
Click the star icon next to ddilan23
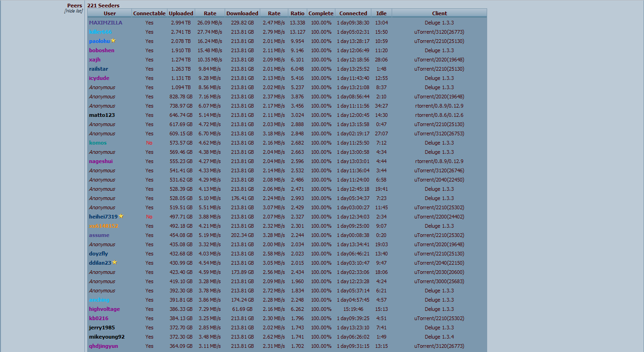tap(114, 262)
